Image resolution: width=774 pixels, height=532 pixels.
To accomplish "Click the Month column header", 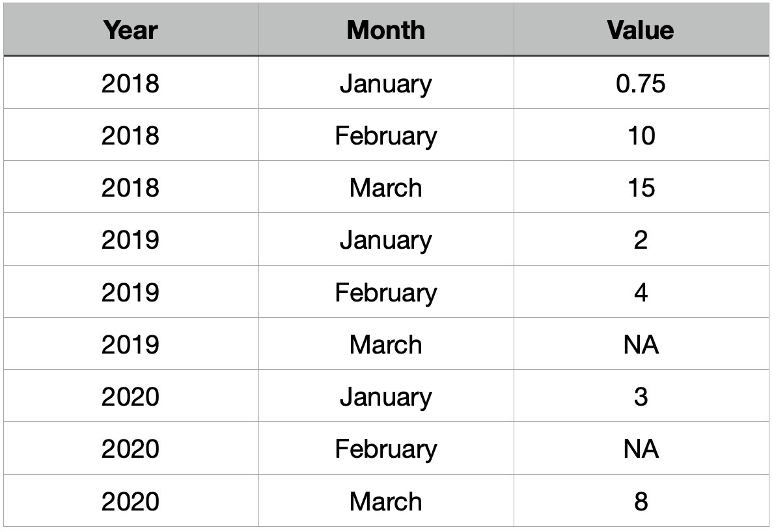I will (x=385, y=30).
